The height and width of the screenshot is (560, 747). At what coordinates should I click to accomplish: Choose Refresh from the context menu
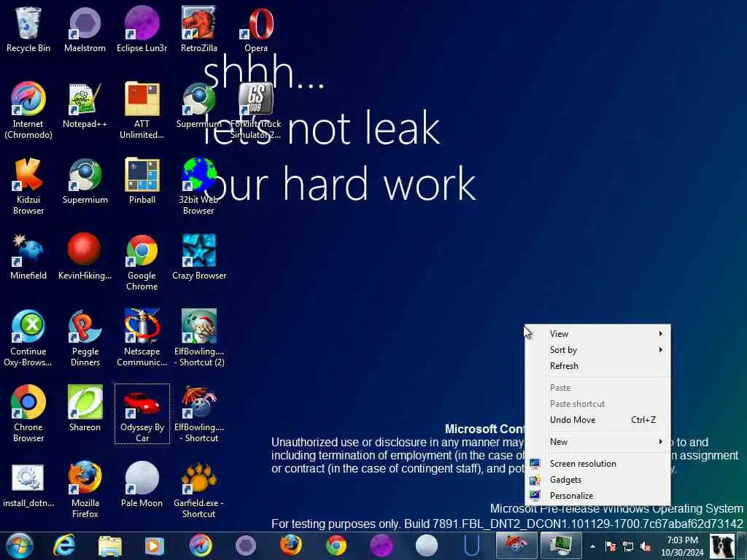click(597, 366)
